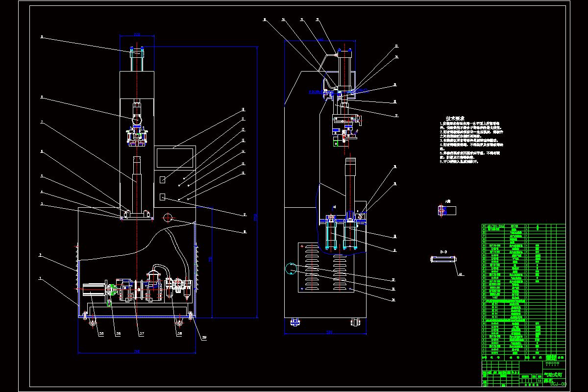The height and width of the screenshot is (392, 588).
Task: Click the B-B section label
Action: click(443, 251)
